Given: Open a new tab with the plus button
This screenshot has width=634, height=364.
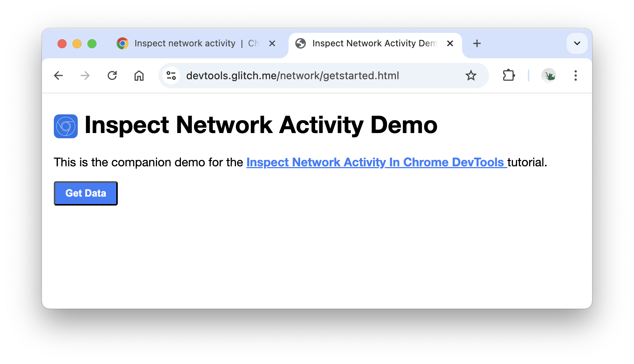Looking at the screenshot, I should pyautogui.click(x=477, y=43).
